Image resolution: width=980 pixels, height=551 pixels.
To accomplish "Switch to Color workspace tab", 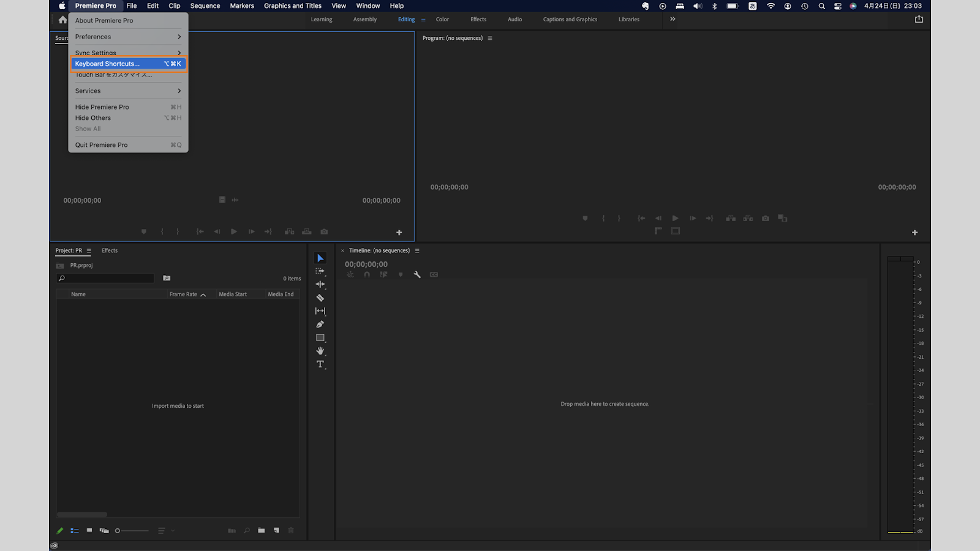I will pos(442,20).
